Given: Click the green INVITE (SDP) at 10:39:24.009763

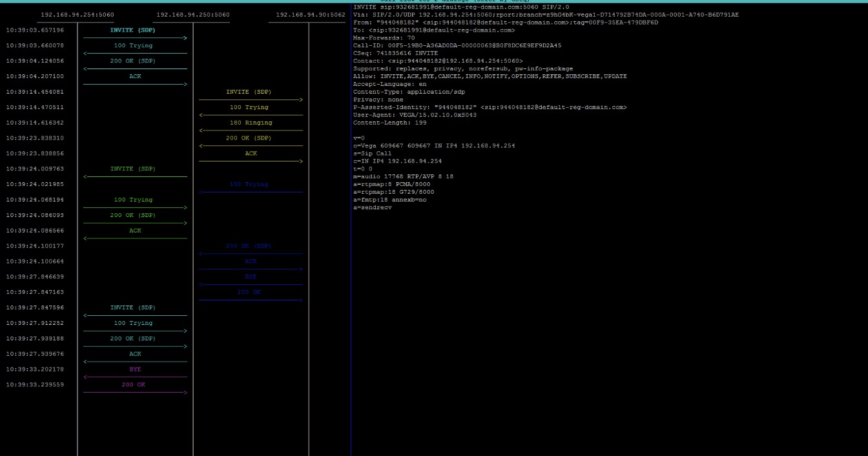Looking at the screenshot, I should tap(132, 169).
